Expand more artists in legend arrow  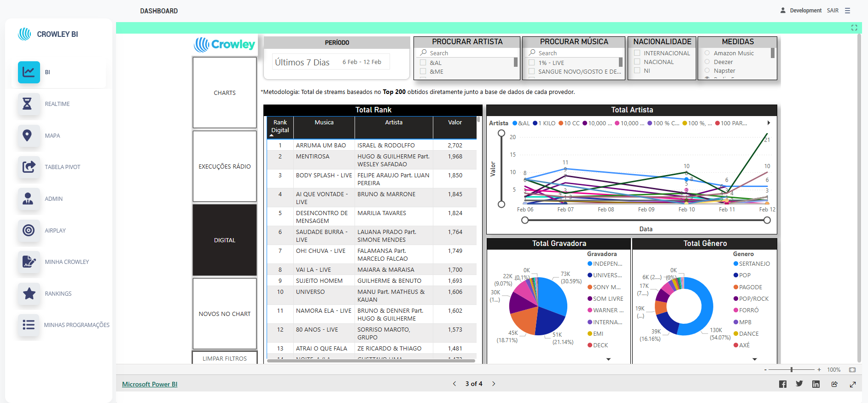click(x=769, y=123)
